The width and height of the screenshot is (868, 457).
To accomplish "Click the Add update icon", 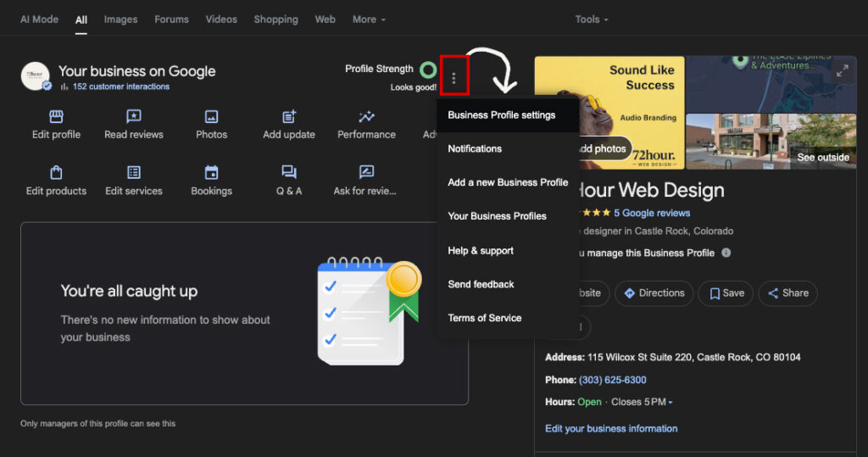I will click(x=289, y=116).
